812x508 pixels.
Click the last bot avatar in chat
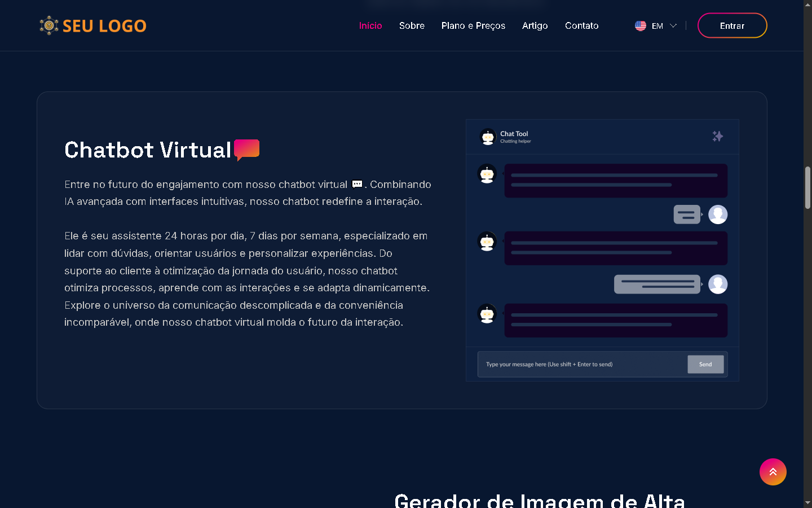click(487, 314)
